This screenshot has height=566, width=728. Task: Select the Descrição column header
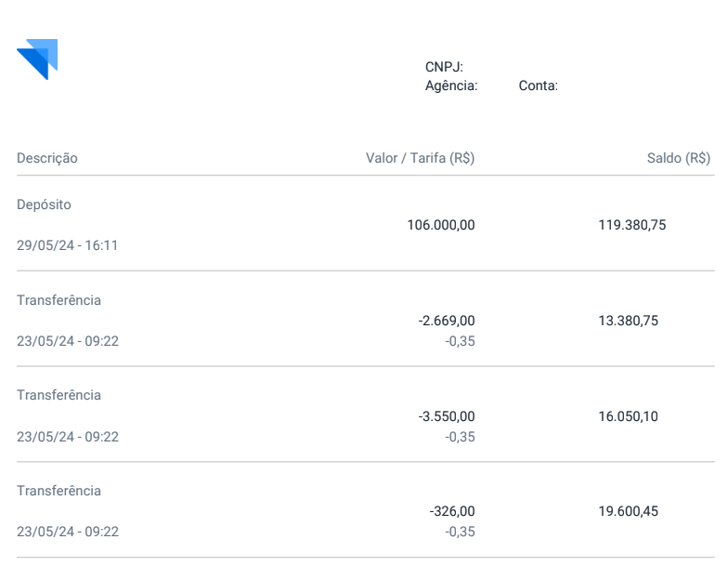pos(46,158)
